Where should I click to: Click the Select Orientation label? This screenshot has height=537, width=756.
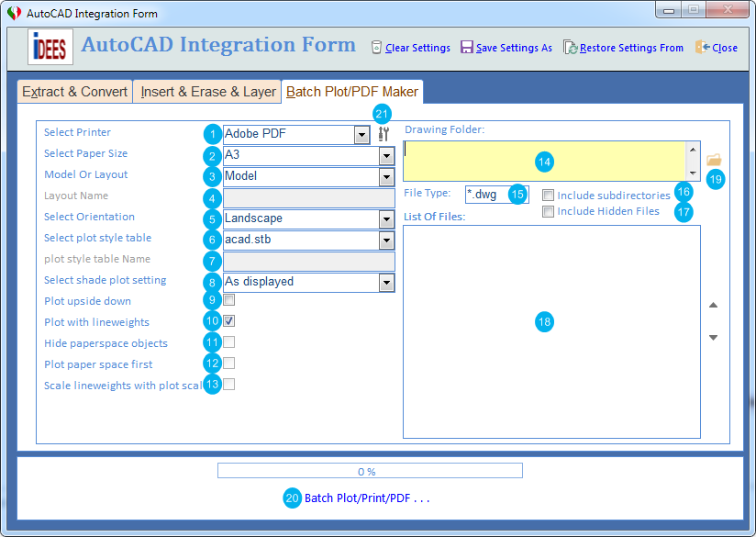89,217
